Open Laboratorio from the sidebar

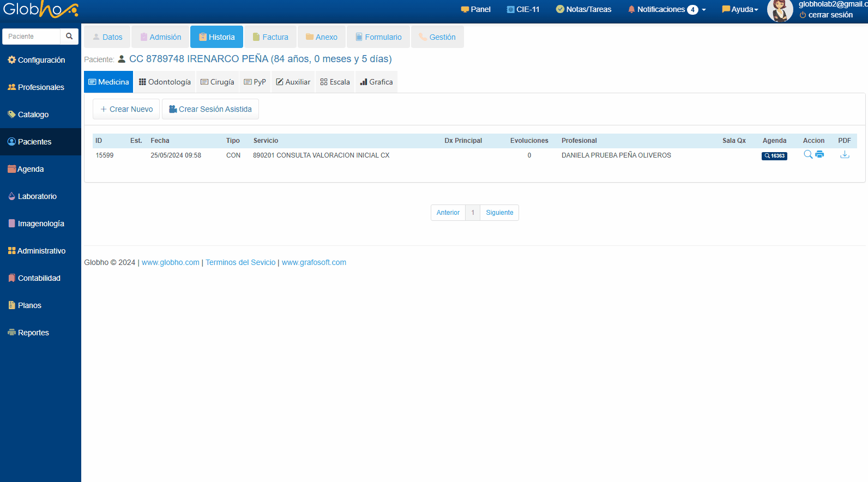(x=37, y=196)
